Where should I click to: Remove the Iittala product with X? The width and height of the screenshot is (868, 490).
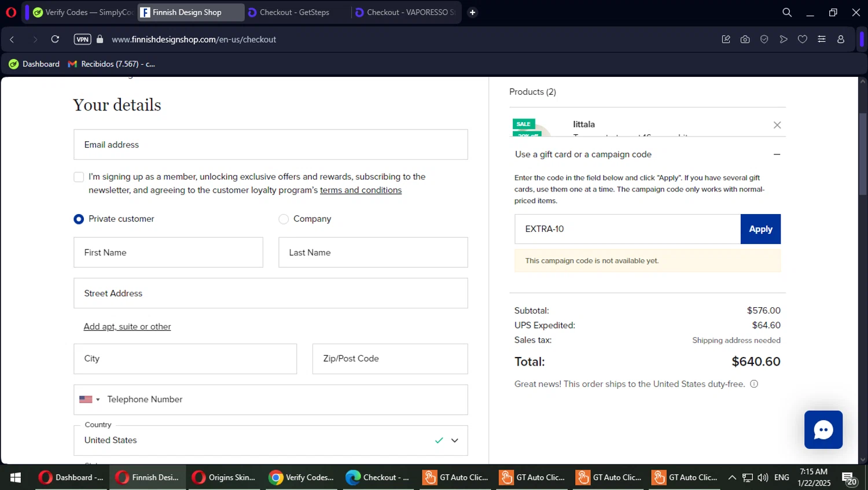[x=777, y=125]
